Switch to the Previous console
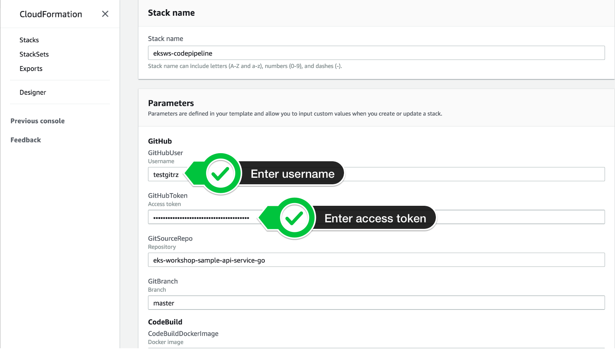 point(37,121)
